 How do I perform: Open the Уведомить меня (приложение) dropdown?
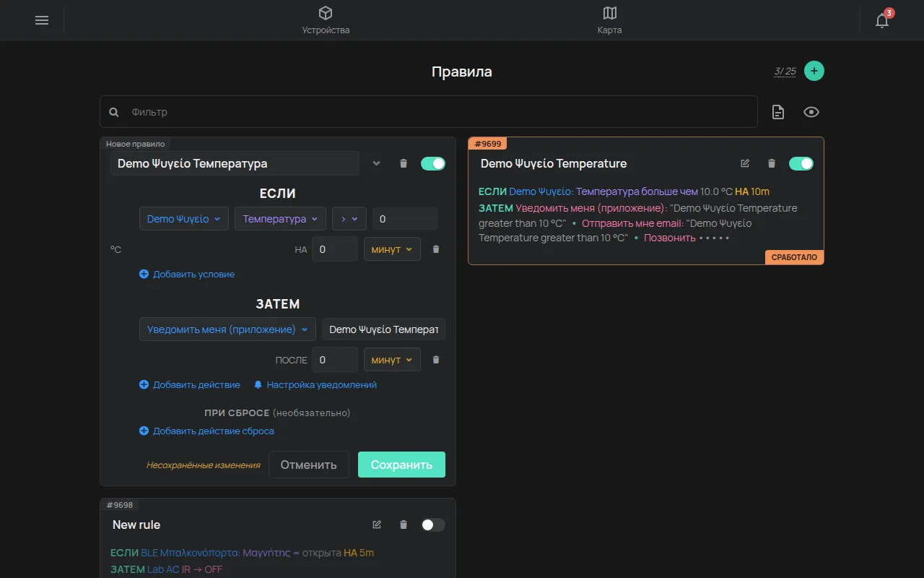click(x=227, y=329)
